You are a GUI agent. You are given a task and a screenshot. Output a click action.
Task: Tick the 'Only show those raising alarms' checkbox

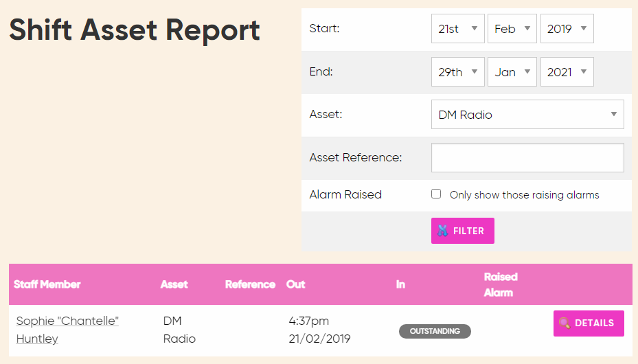coord(436,194)
